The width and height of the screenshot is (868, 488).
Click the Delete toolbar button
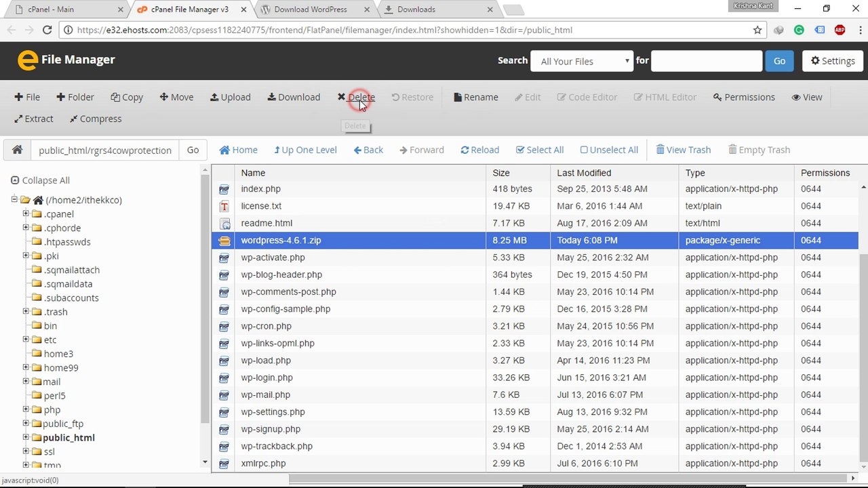[356, 97]
